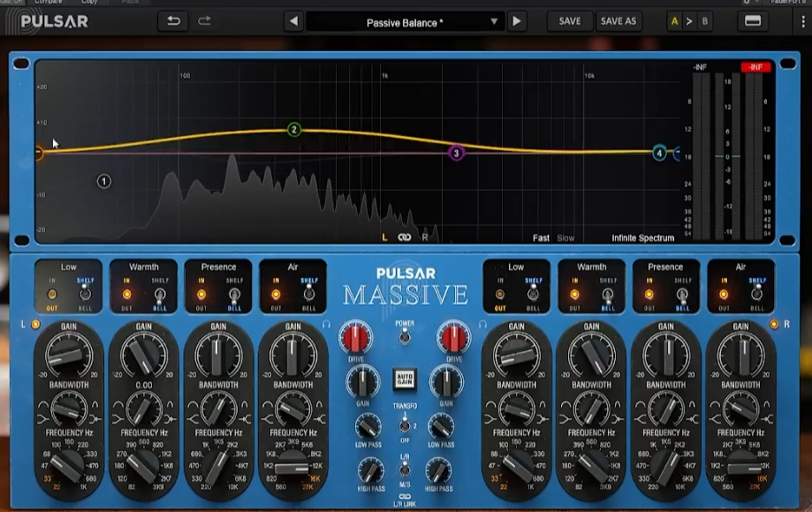Toggle the right channel Low band IN/OUT LED
The height and width of the screenshot is (512, 812).
click(x=500, y=294)
